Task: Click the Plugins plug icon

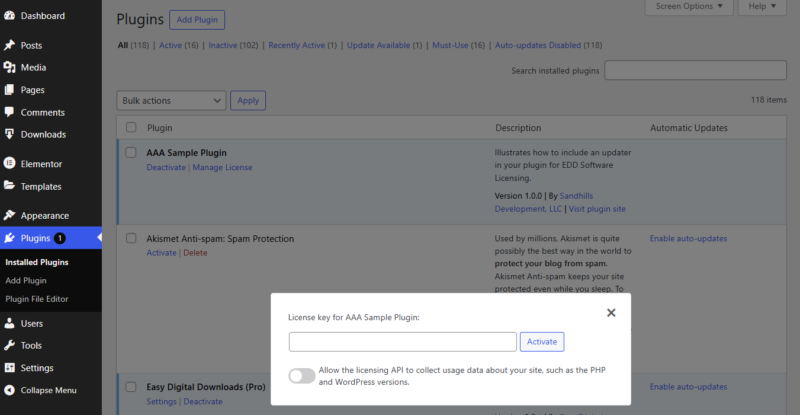Action: coord(10,238)
